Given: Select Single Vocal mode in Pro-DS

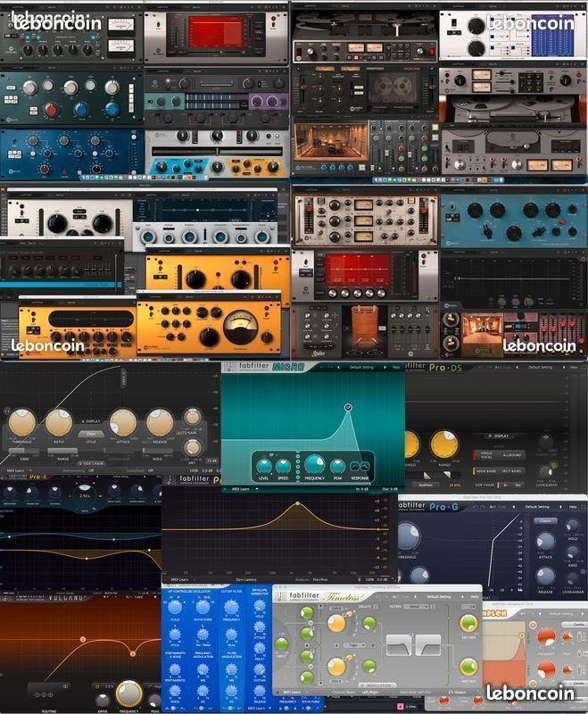Looking at the screenshot, I should pos(486,454).
